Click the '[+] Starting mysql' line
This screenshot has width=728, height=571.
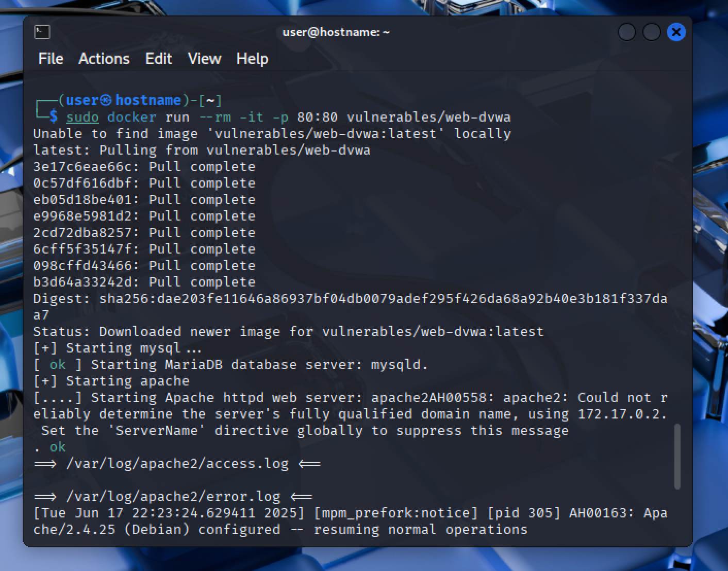coord(118,348)
